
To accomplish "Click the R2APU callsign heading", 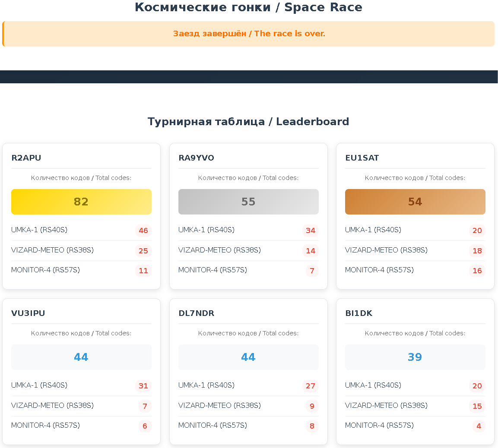I will pos(26,158).
